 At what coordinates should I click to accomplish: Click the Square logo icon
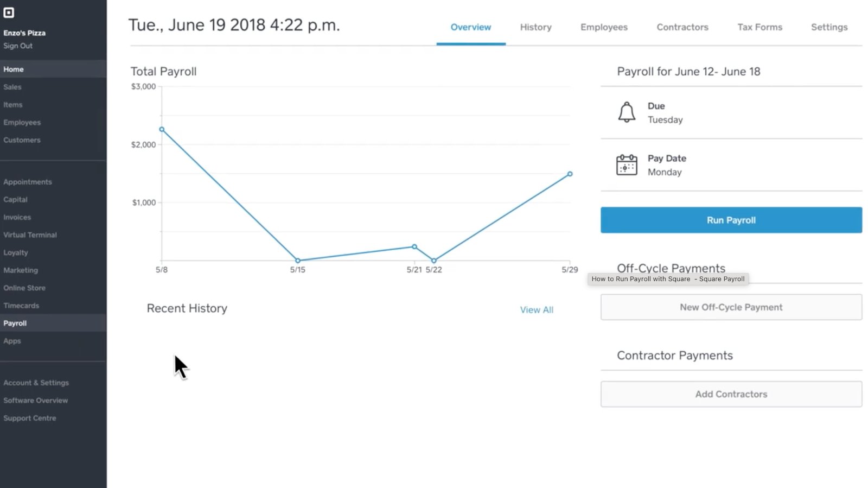(9, 12)
